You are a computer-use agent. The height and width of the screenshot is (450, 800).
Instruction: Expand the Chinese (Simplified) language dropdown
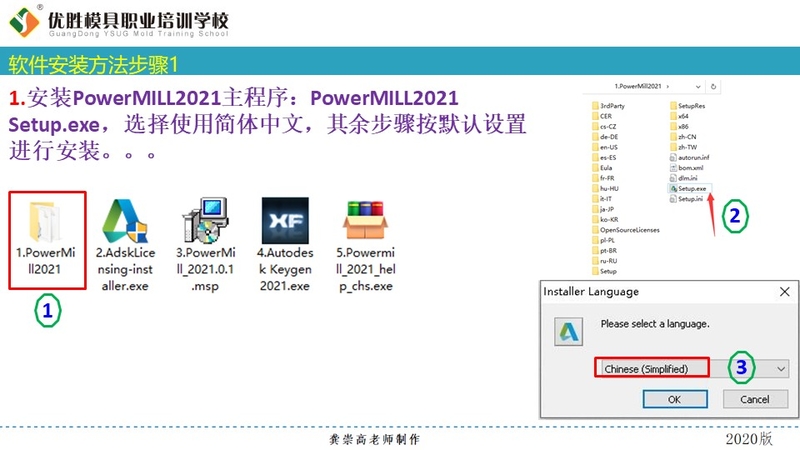tap(780, 368)
